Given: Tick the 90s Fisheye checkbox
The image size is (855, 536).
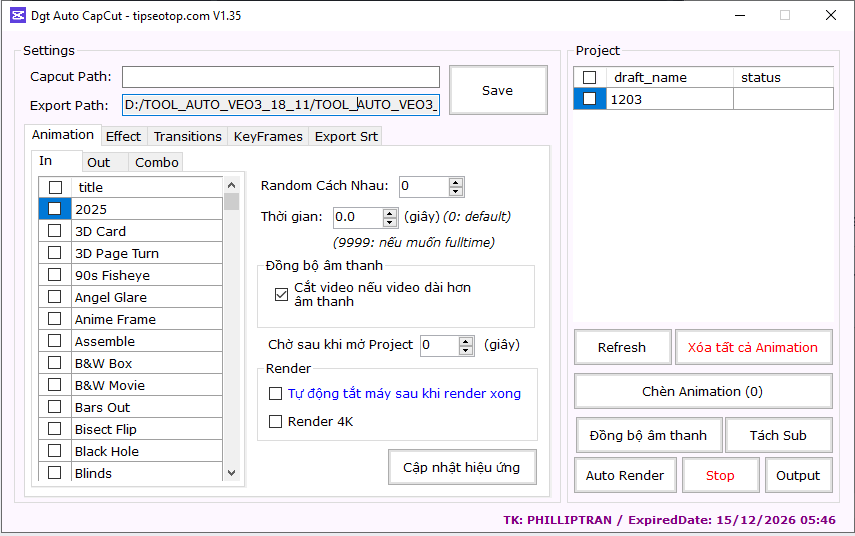Looking at the screenshot, I should [x=55, y=275].
